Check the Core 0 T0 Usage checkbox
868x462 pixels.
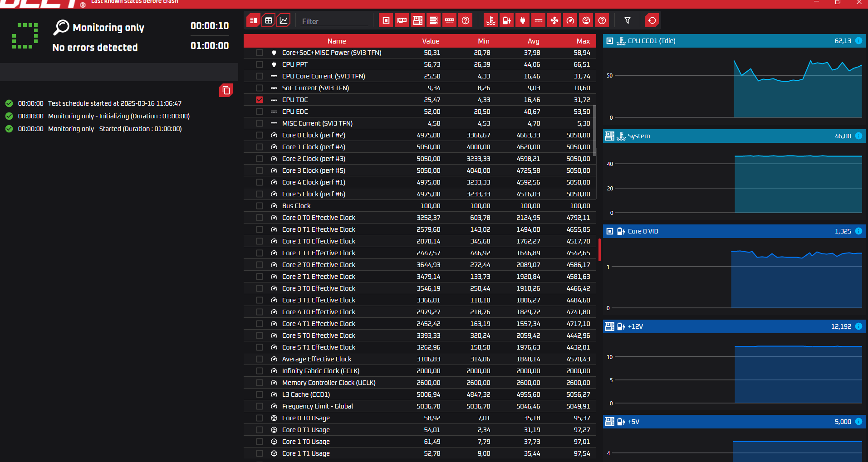260,418
